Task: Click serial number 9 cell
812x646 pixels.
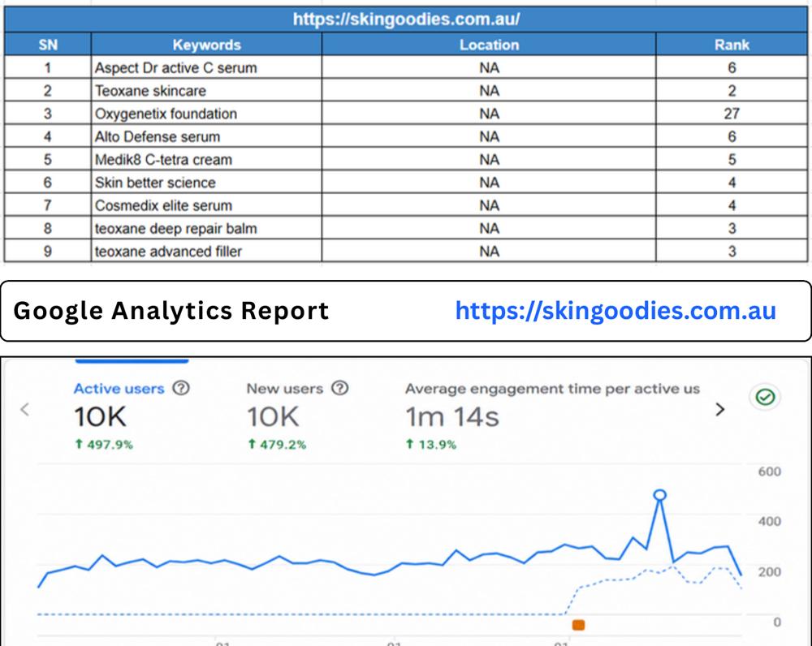Action: (48, 251)
